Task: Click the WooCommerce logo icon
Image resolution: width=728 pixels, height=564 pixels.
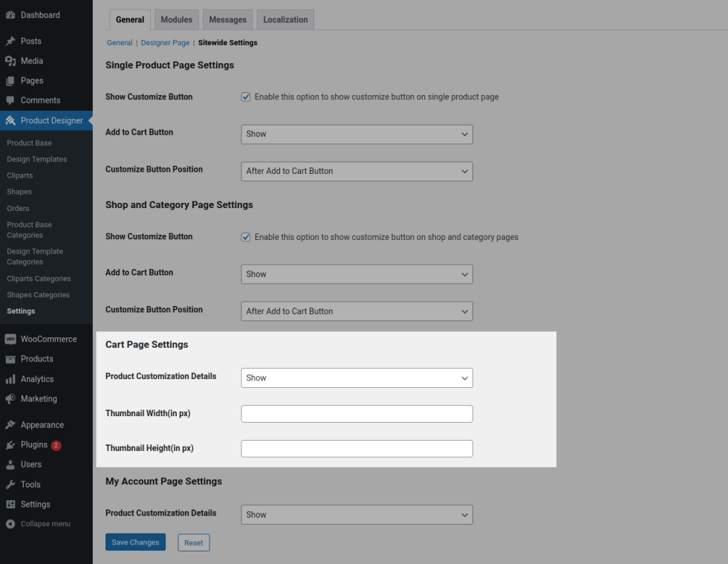Action: click(x=10, y=340)
